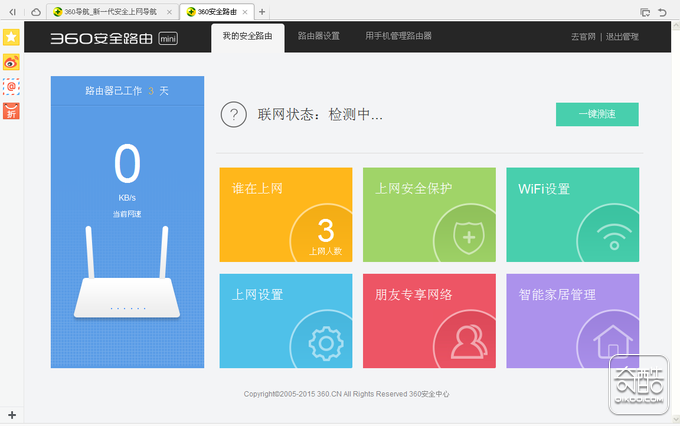Click the tab list windows icon
Screen dimensions: 680x426
coord(645,12)
